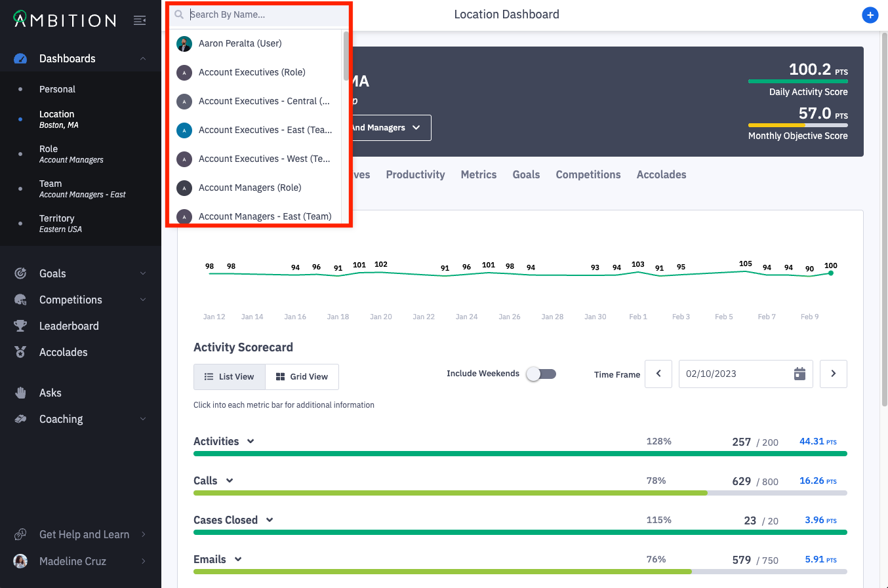888x588 pixels.
Task: Click the Competitions helmet icon
Action: click(x=20, y=300)
